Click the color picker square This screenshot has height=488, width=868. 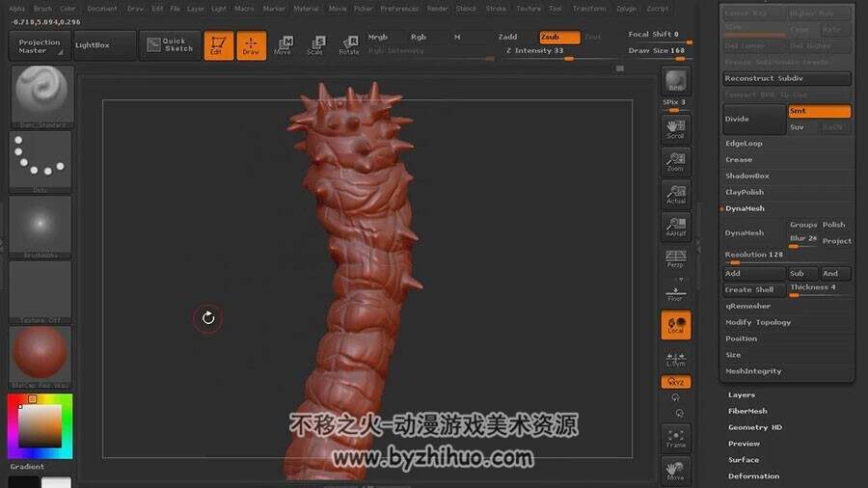click(x=40, y=426)
